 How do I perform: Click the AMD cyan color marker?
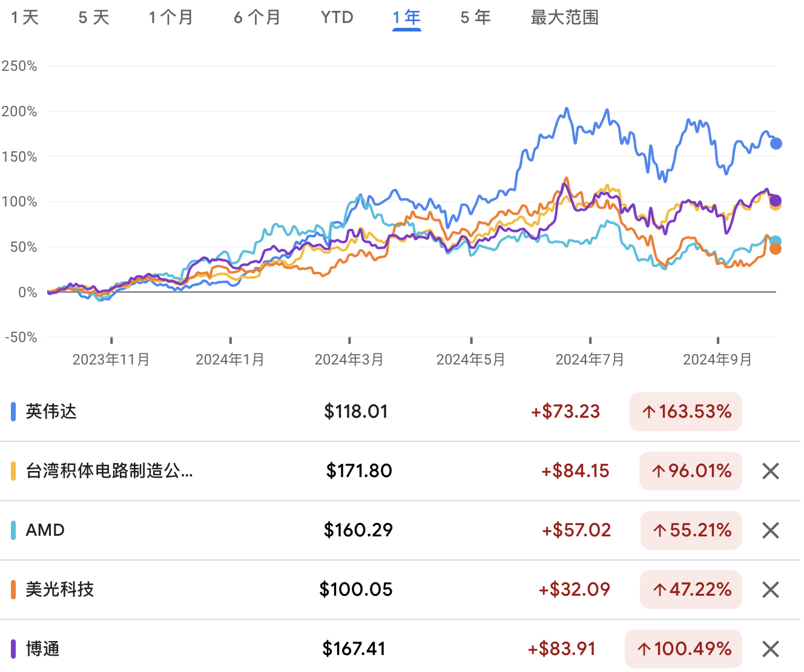[13, 530]
